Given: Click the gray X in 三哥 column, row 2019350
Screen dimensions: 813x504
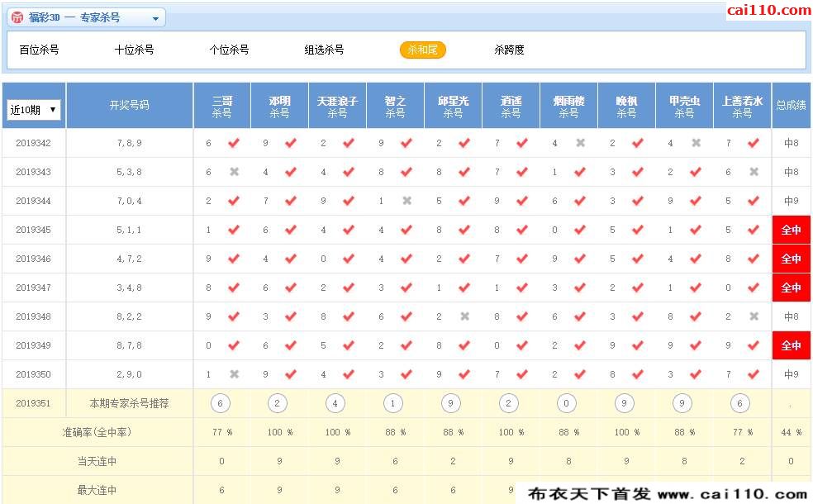Looking at the screenshot, I should 235,373.
